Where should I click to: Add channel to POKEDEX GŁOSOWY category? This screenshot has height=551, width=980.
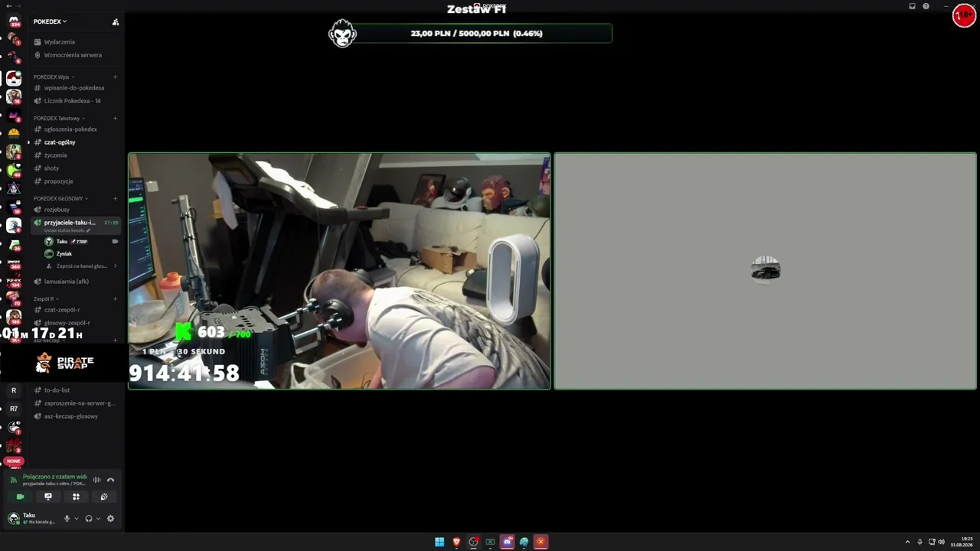(x=115, y=199)
